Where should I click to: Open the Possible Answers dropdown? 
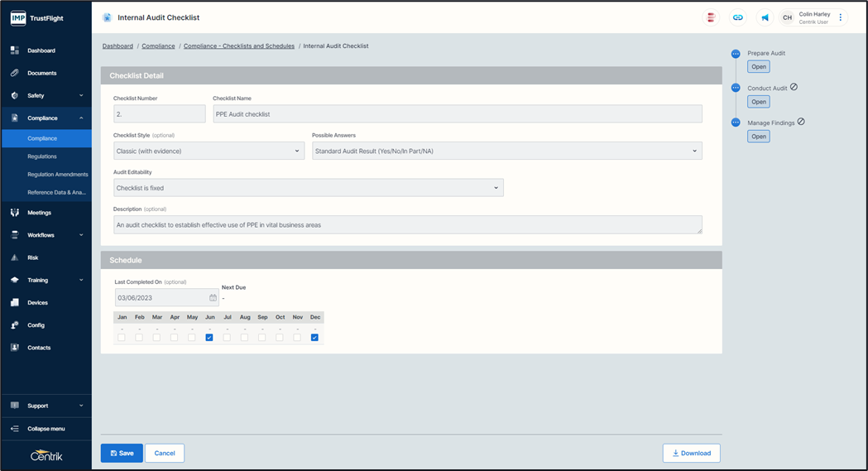506,151
